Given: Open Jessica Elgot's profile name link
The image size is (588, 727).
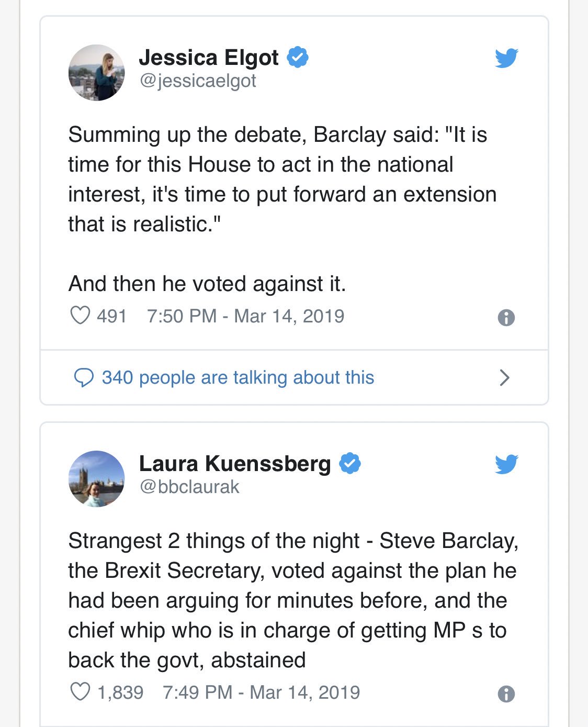Looking at the screenshot, I should coord(209,58).
